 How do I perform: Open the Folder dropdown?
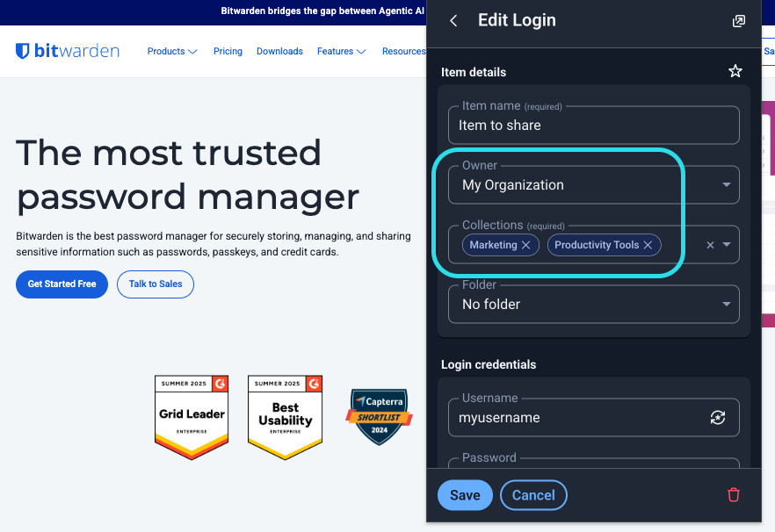point(726,305)
